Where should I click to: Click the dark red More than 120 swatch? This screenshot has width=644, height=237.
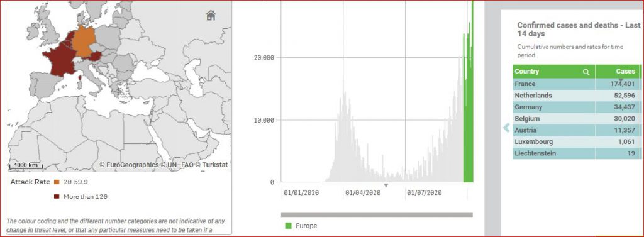tap(57, 196)
